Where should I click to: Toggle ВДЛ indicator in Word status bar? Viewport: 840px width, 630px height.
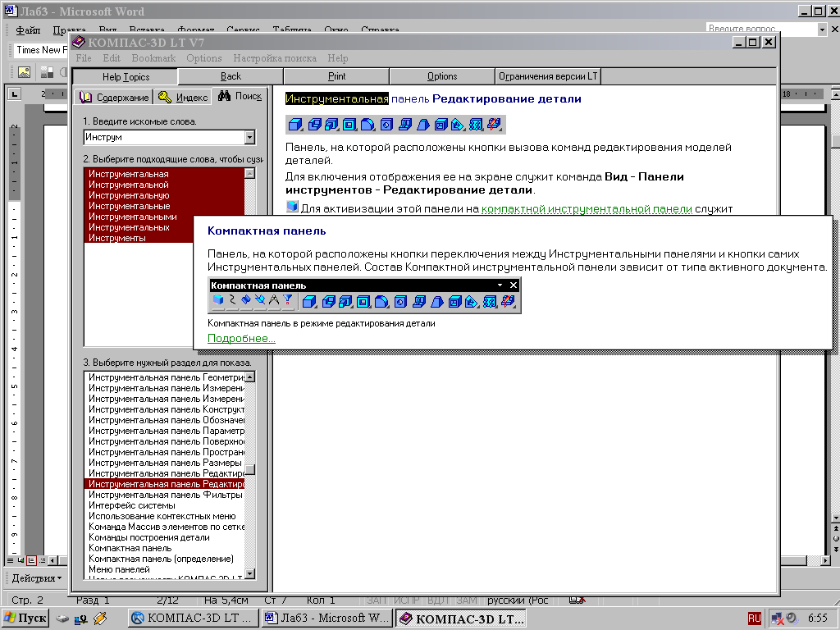[438, 600]
